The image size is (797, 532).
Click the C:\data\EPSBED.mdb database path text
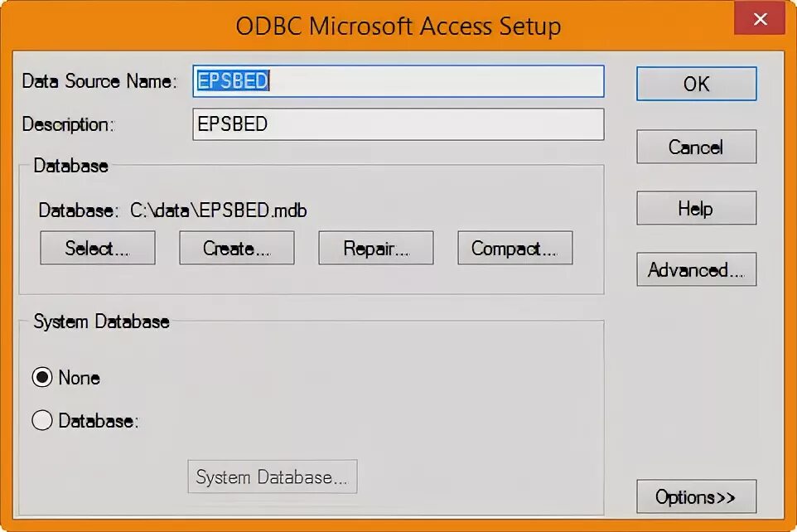(219, 210)
